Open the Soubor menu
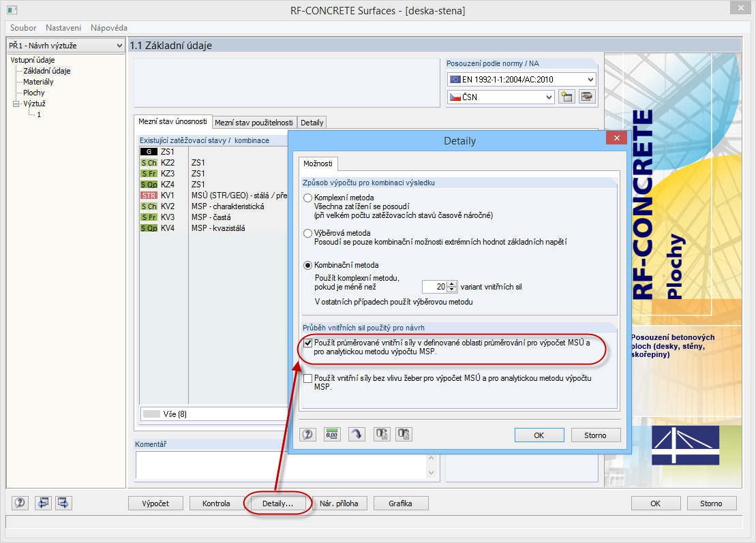Screen dimensions: 756x543 (23, 28)
